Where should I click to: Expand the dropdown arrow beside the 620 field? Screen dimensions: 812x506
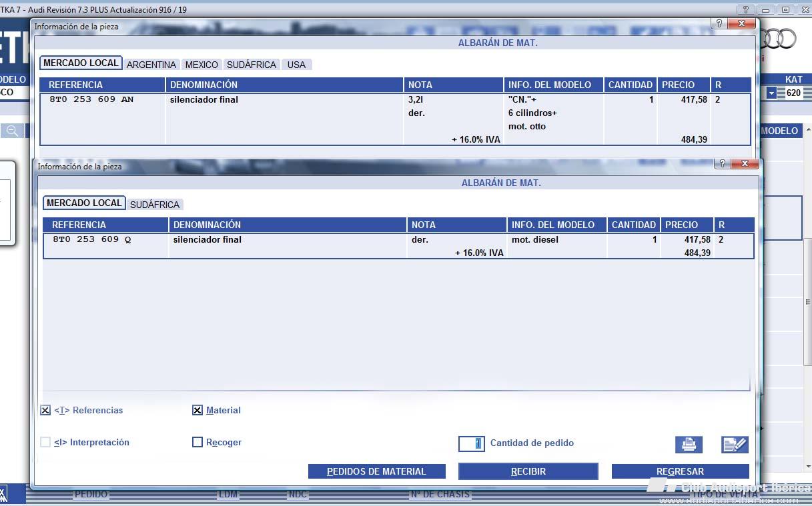click(771, 93)
